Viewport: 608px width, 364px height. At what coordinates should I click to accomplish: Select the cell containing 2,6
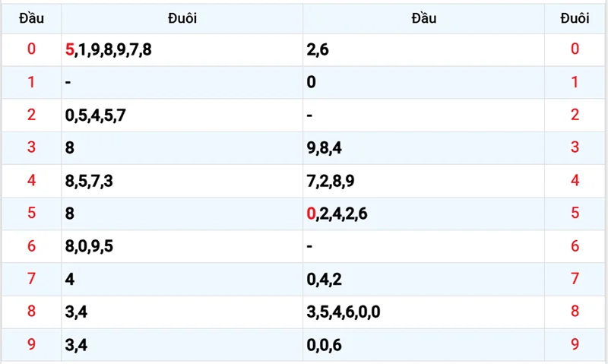[x=318, y=50]
